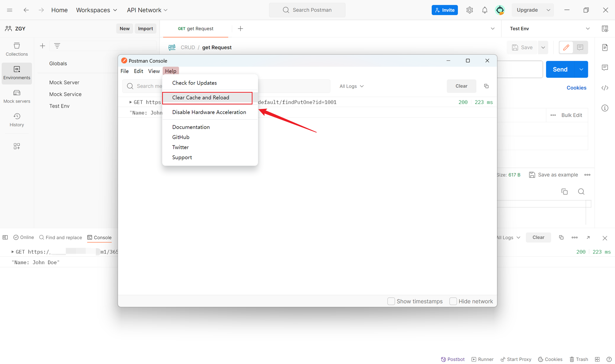The image size is (615, 364).
Task: Open the environment quick look icon
Action: click(x=605, y=29)
